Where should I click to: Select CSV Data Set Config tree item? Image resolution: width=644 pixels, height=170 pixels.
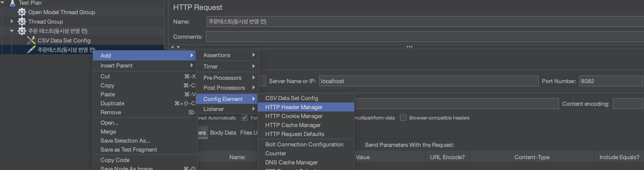click(x=64, y=41)
